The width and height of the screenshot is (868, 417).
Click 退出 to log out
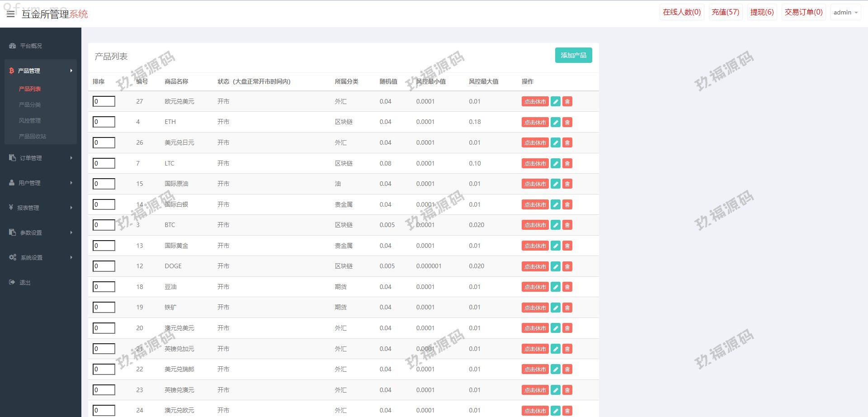click(25, 282)
